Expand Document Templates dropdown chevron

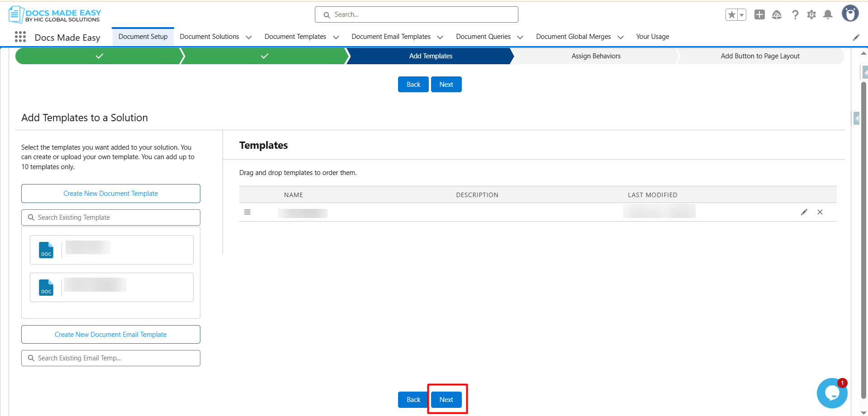(336, 37)
